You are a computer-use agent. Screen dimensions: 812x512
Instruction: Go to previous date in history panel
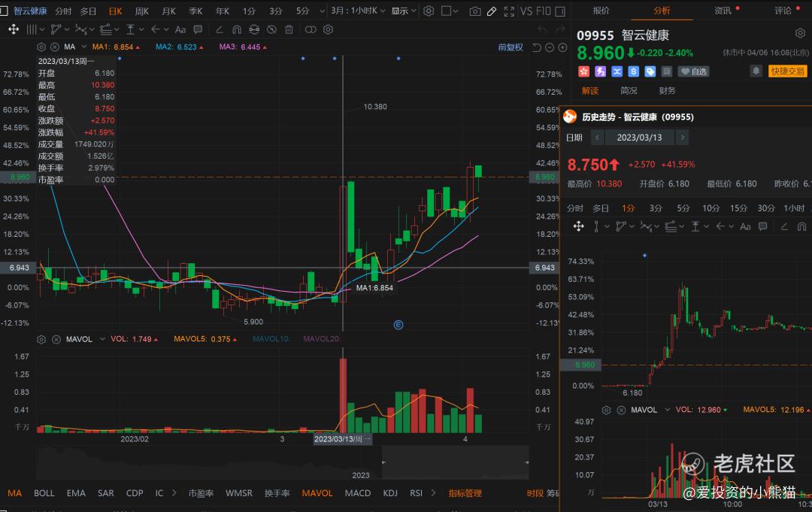pyautogui.click(x=597, y=138)
